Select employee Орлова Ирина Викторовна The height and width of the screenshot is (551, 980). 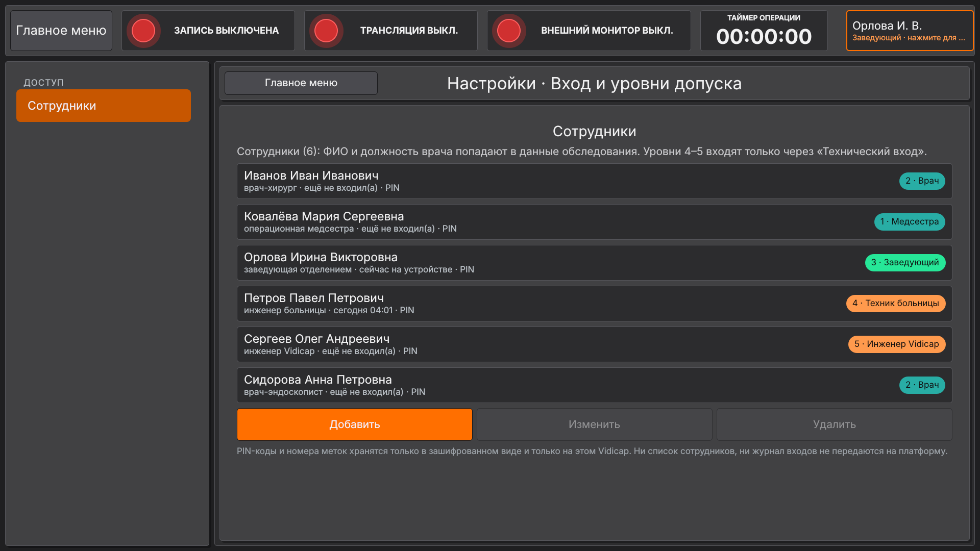[595, 263]
